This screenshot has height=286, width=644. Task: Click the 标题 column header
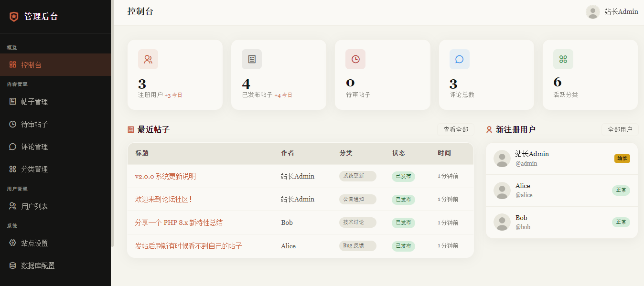(x=142, y=153)
